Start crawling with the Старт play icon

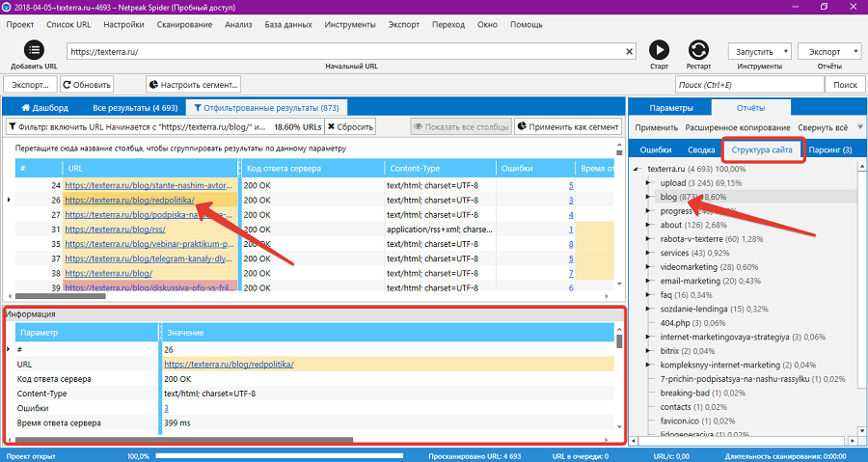(x=659, y=50)
